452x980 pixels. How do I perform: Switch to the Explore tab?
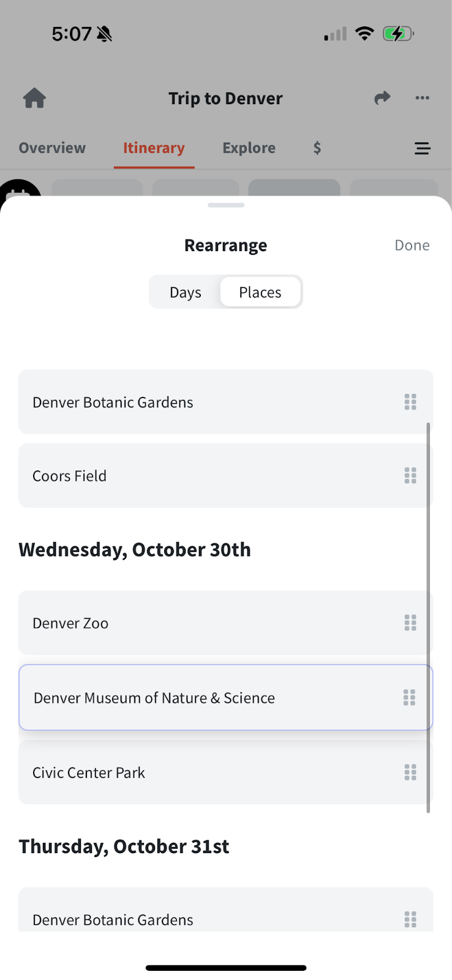[249, 148]
